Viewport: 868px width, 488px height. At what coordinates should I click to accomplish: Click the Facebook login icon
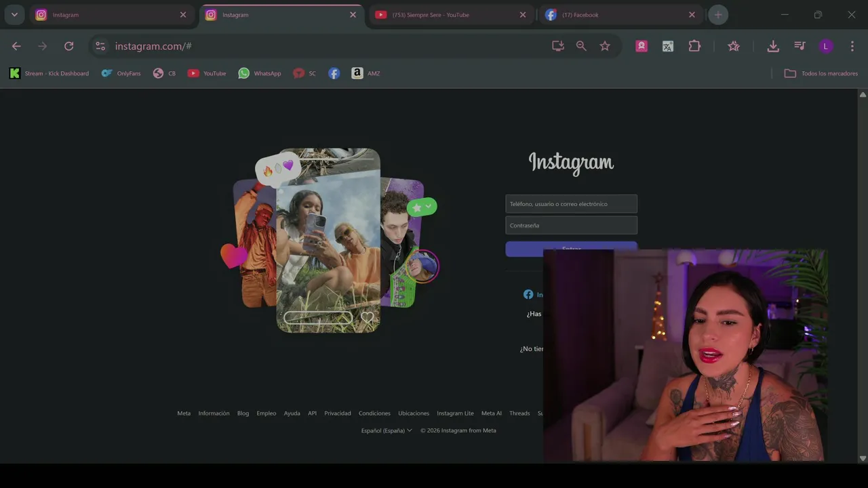point(528,295)
